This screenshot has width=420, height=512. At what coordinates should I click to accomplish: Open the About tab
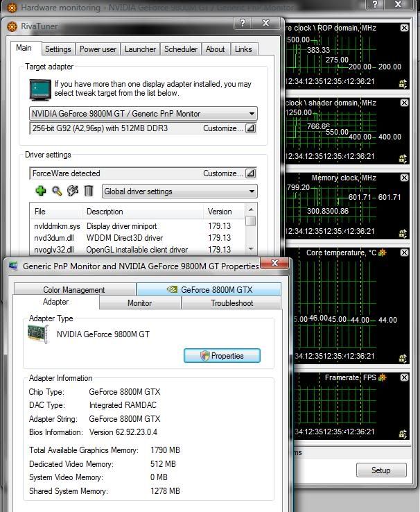pos(216,49)
